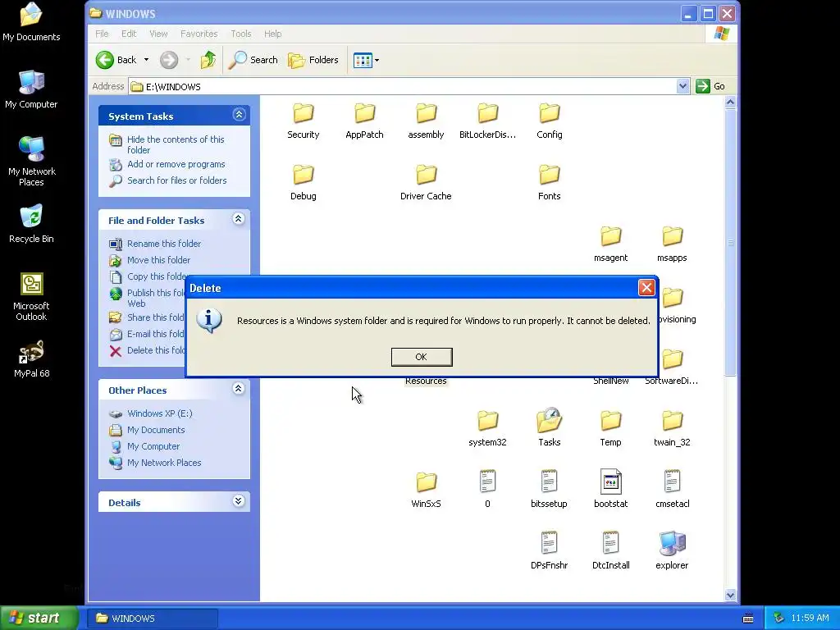Close the Delete dialog with the X
The image size is (840, 630).
coord(646,288)
